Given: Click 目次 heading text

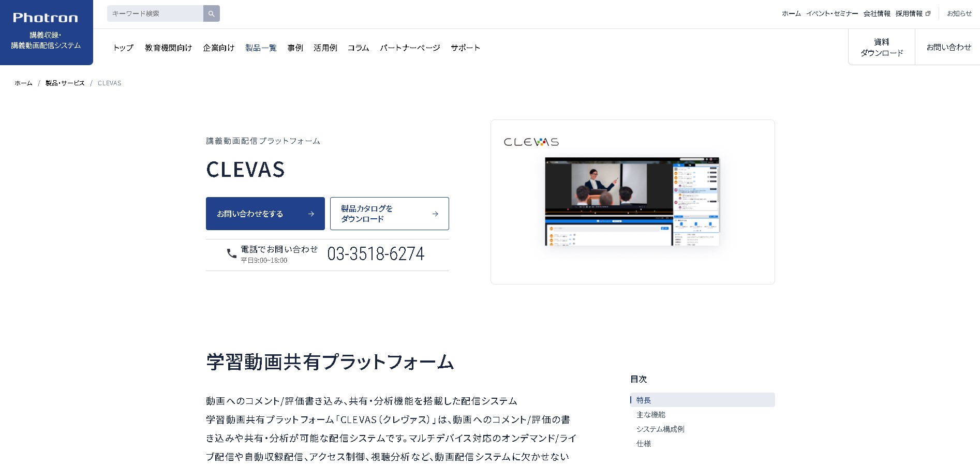Looking at the screenshot, I should tap(639, 379).
